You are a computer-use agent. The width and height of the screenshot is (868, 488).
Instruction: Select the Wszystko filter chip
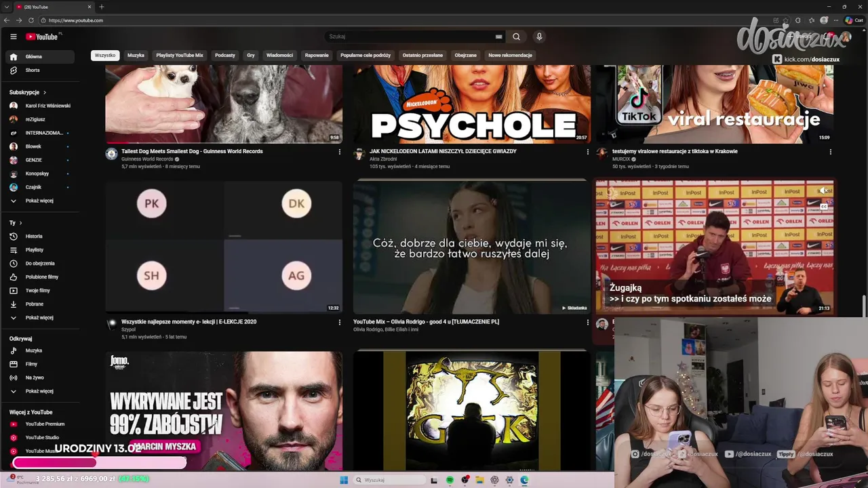pyautogui.click(x=105, y=56)
